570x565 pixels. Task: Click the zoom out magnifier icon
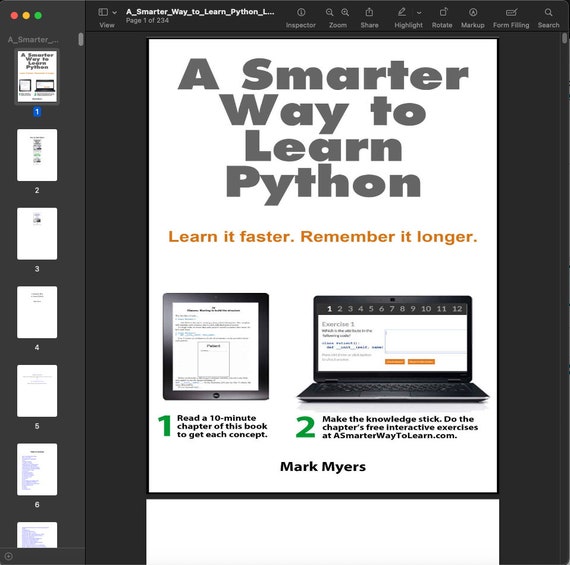pos(329,12)
